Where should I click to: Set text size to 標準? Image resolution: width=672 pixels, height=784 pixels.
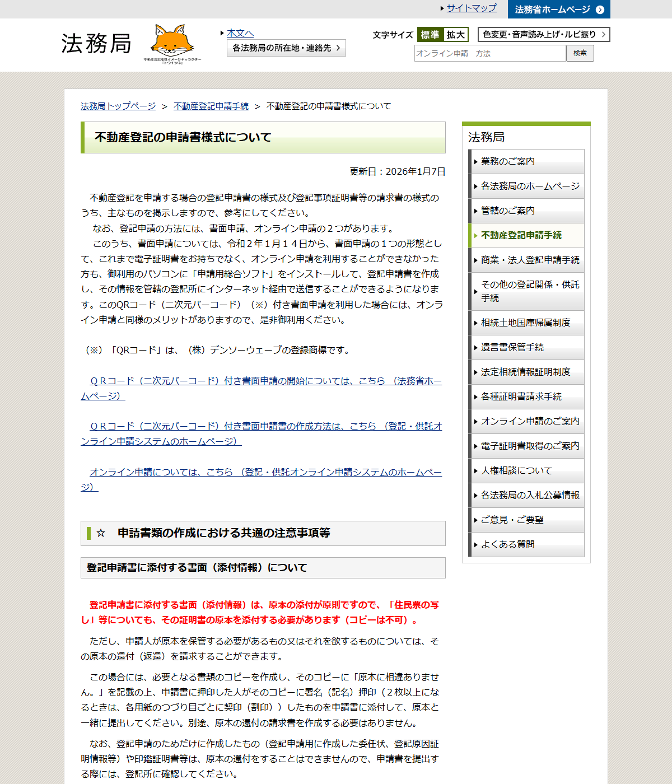[x=430, y=35]
